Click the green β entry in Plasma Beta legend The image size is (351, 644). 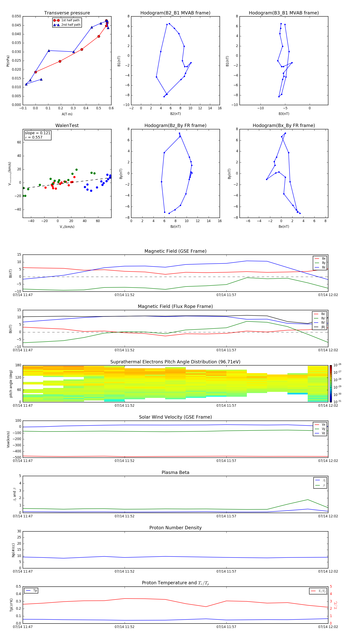320,485
